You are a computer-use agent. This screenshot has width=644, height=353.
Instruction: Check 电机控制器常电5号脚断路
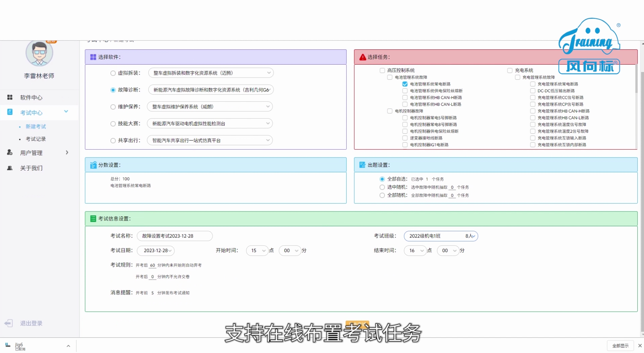[405, 118]
